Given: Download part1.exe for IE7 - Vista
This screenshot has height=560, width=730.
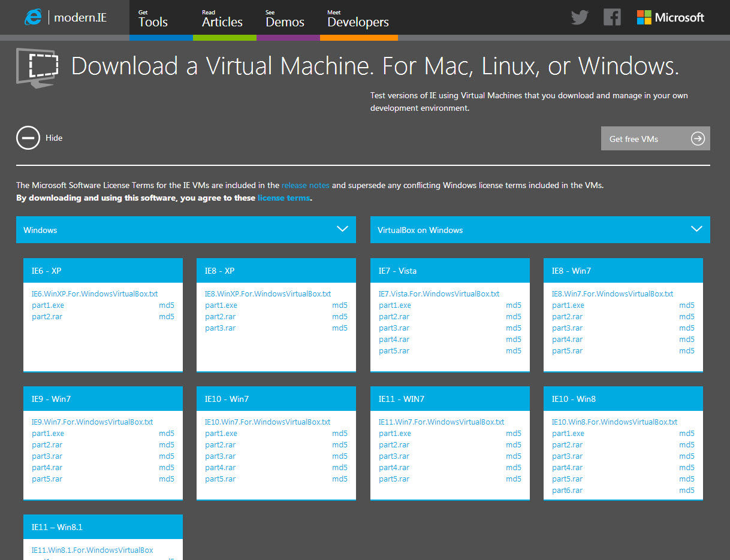Looking at the screenshot, I should click(x=395, y=305).
